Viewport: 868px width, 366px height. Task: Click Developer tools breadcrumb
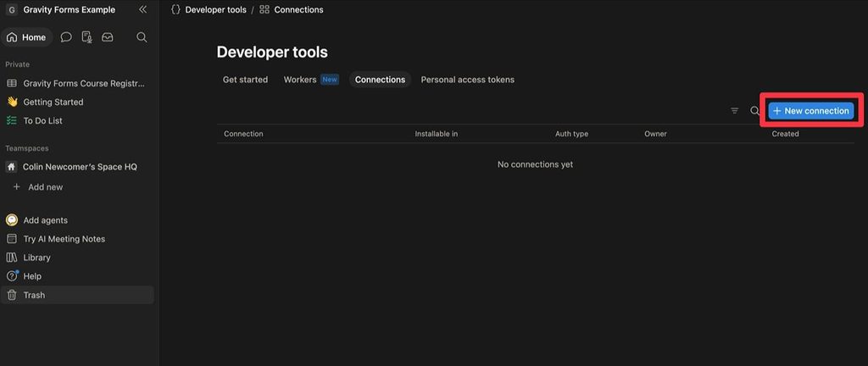(x=215, y=10)
